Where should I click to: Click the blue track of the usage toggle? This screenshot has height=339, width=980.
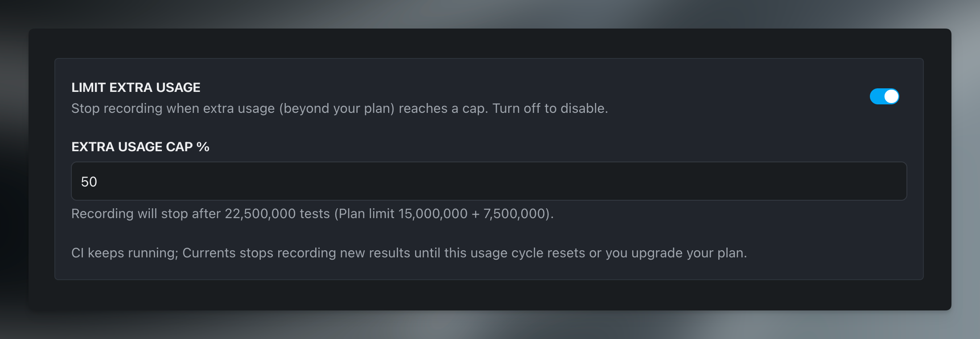[877, 96]
